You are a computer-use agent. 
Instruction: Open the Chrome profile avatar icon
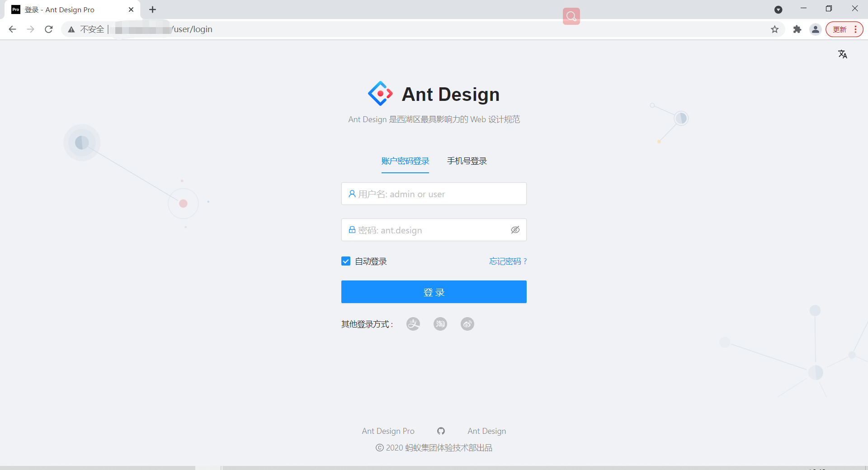click(816, 29)
